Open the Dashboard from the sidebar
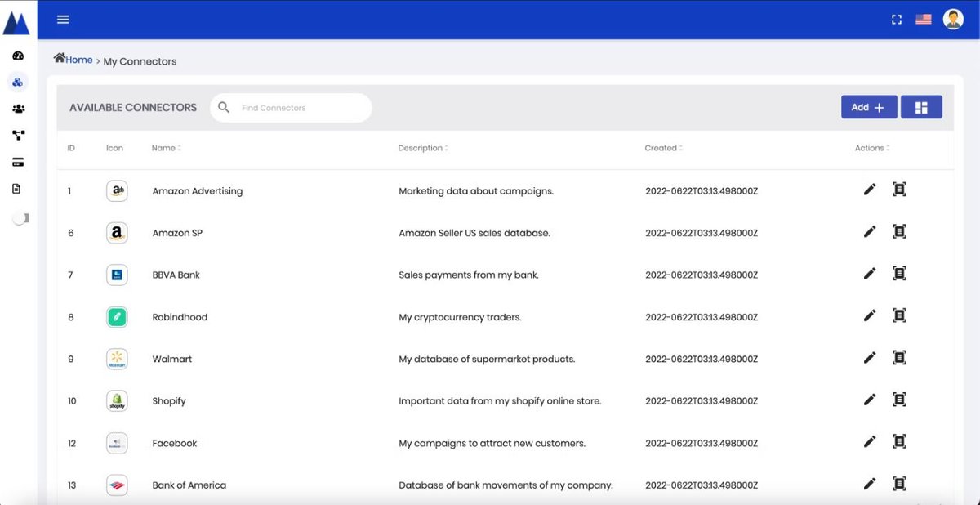The height and width of the screenshot is (505, 980). point(18,55)
